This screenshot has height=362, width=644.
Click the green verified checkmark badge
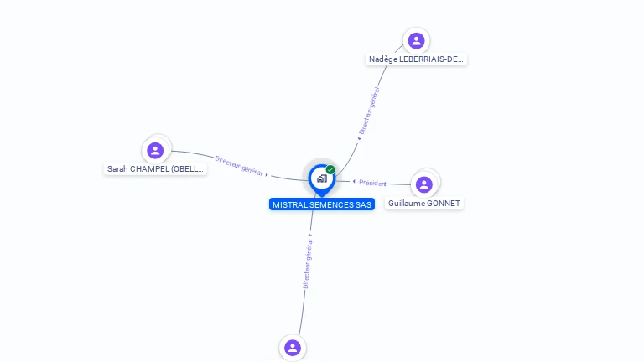pyautogui.click(x=330, y=169)
